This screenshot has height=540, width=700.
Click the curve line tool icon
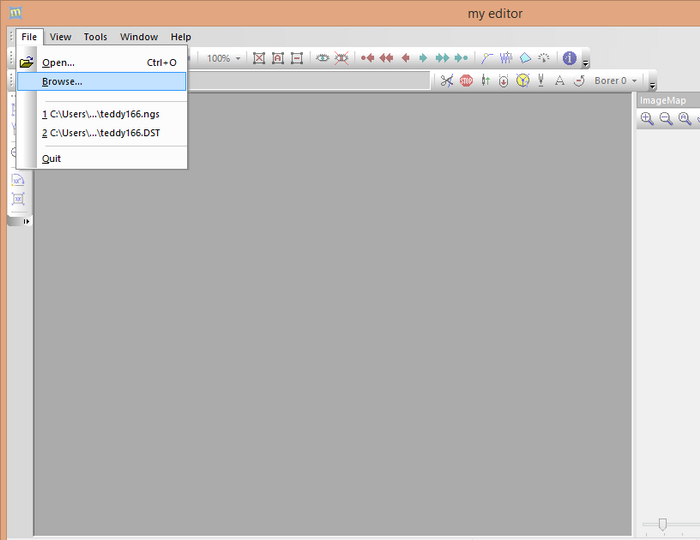pyautogui.click(x=487, y=58)
